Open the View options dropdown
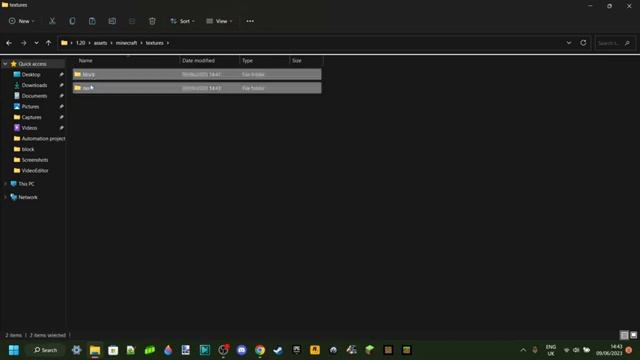This screenshot has width=640, height=360. pos(219,21)
